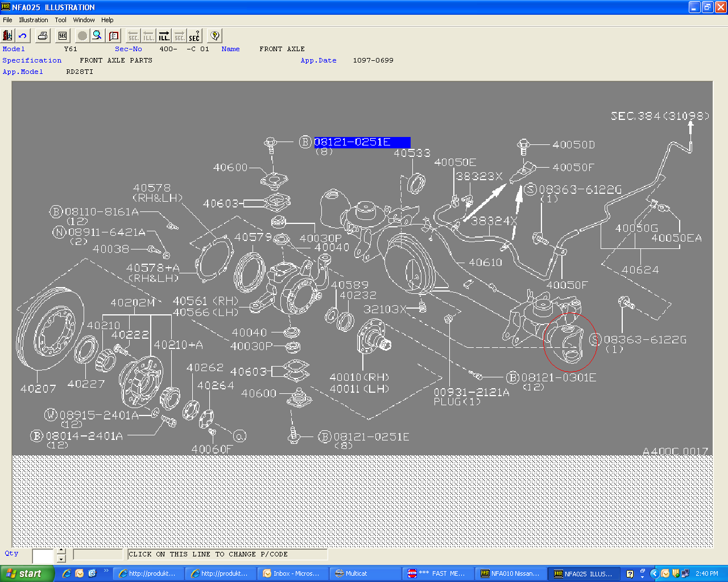
Task: Open the help question bubble icon
Action: pyautogui.click(x=214, y=36)
